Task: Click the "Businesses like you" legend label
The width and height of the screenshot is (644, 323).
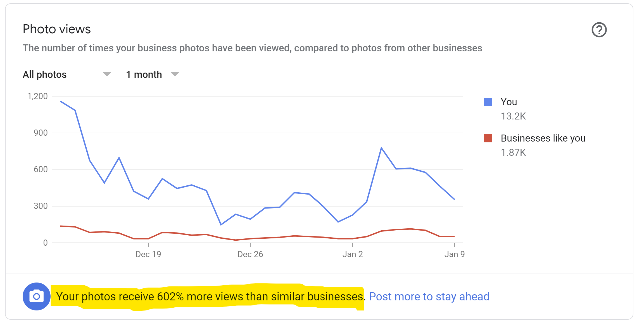Action: click(543, 138)
